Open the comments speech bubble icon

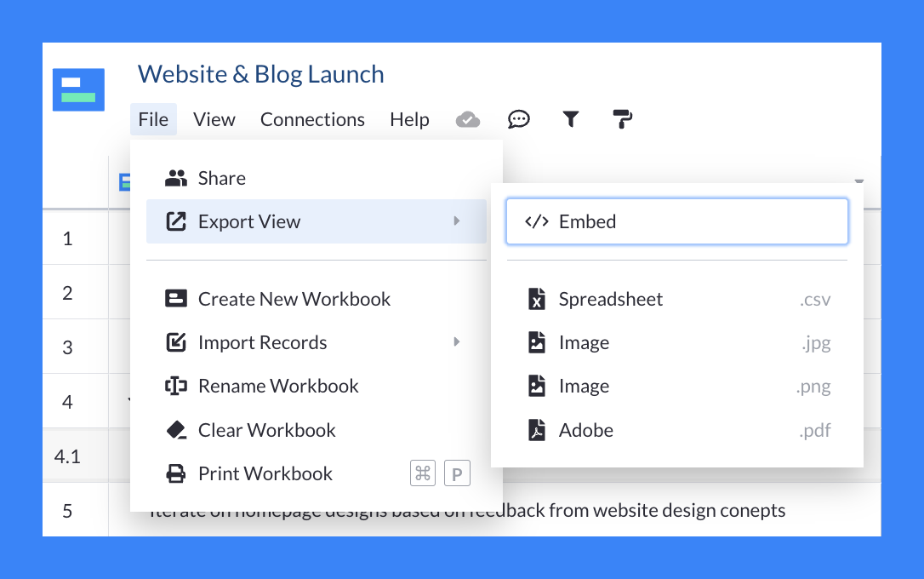pyautogui.click(x=519, y=120)
